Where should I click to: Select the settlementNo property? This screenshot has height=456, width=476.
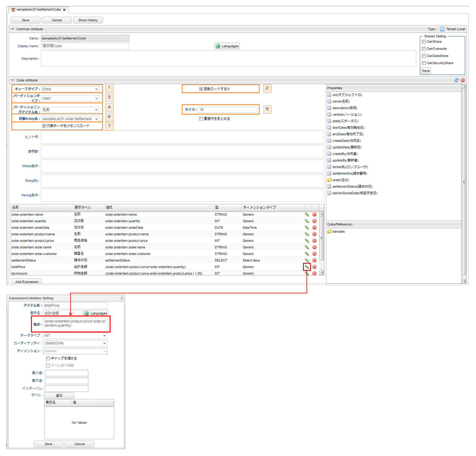pos(347,173)
